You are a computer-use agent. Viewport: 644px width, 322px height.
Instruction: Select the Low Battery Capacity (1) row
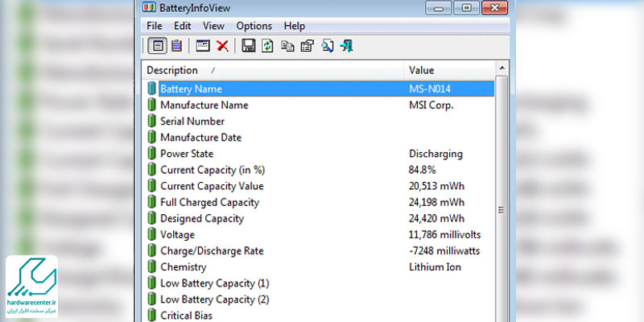319,283
